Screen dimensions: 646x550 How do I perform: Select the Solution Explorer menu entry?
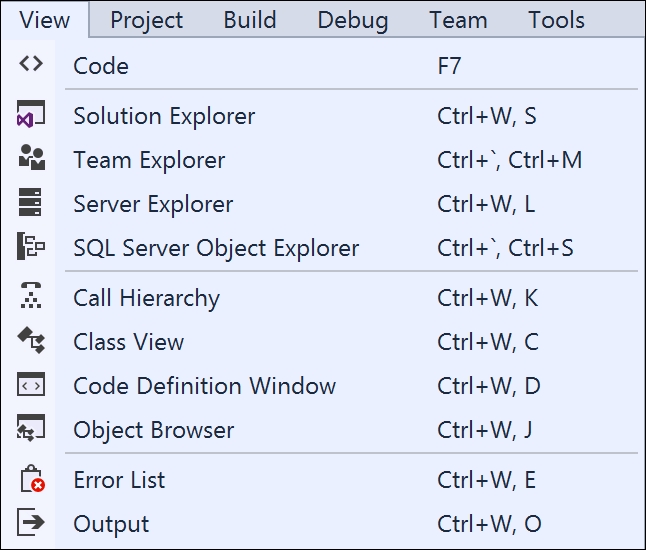pyautogui.click(x=325, y=116)
